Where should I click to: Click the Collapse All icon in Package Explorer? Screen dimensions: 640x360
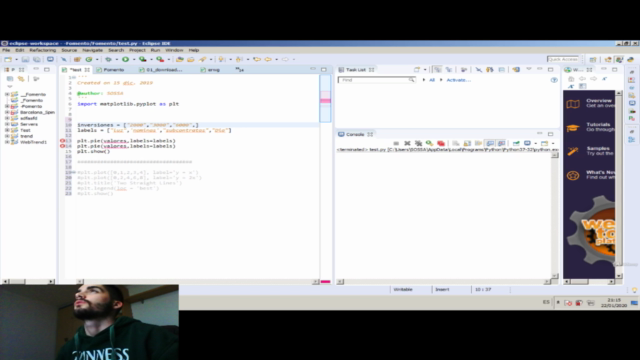(10, 79)
